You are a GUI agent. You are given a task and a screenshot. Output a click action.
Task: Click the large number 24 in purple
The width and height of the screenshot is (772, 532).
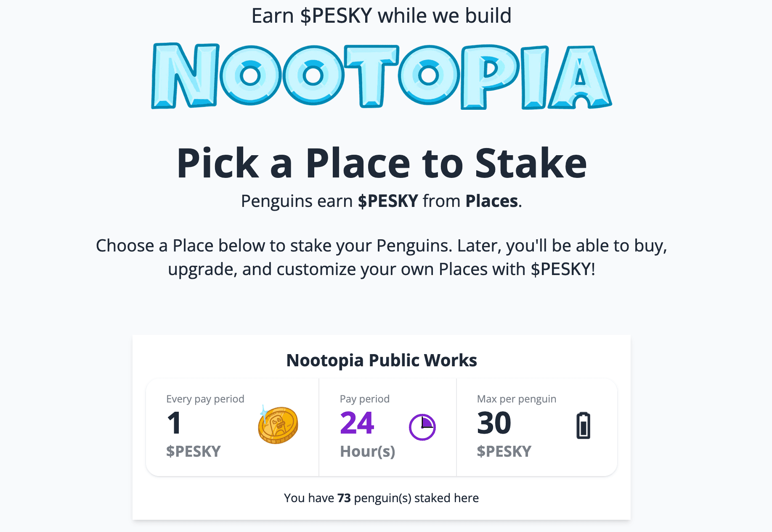point(357,423)
